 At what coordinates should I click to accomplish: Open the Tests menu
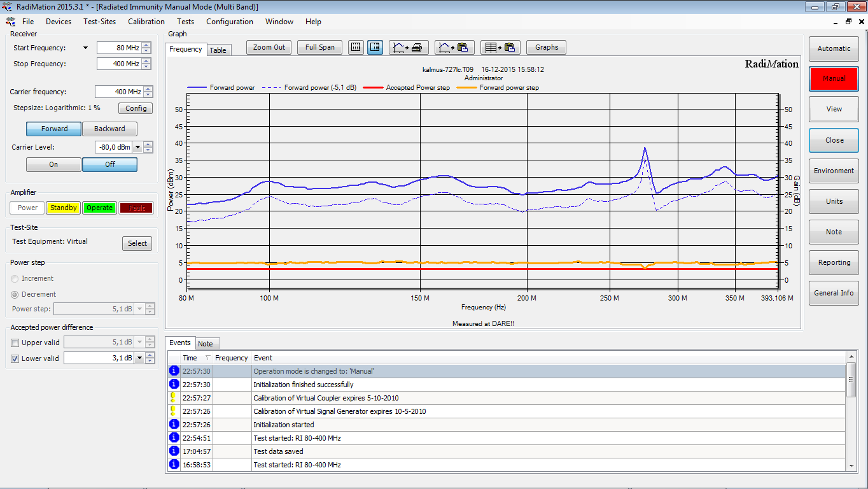coord(185,22)
